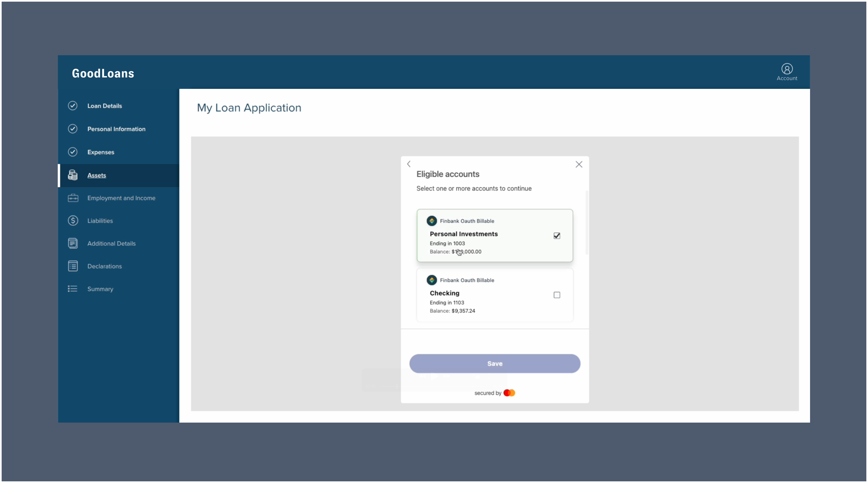This screenshot has height=483, width=868.
Task: Click the dollar sign Liabilities icon
Action: coord(73,221)
